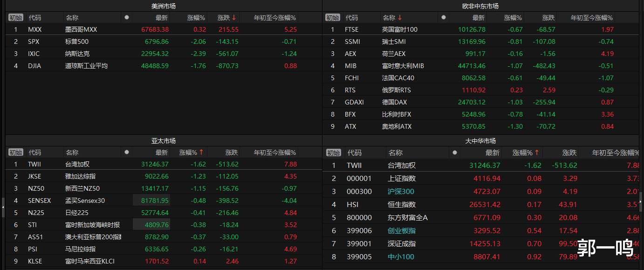The height and width of the screenshot is (270, 644).
Task: Click the dot icon in 美洲市场 header
Action: (x=127, y=18)
